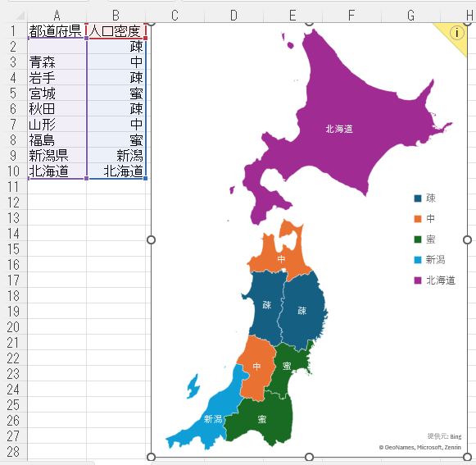Click the 北海道 legend label
Image resolution: width=476 pixels, height=465 pixels.
click(441, 280)
